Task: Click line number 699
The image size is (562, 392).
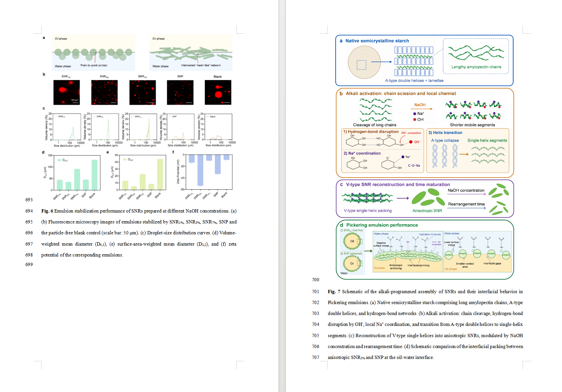Action: coord(29,264)
